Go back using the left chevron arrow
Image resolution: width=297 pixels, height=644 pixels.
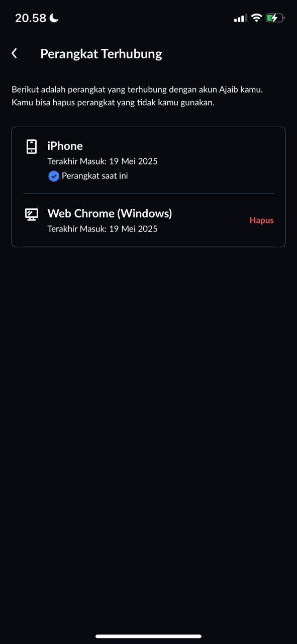[15, 53]
